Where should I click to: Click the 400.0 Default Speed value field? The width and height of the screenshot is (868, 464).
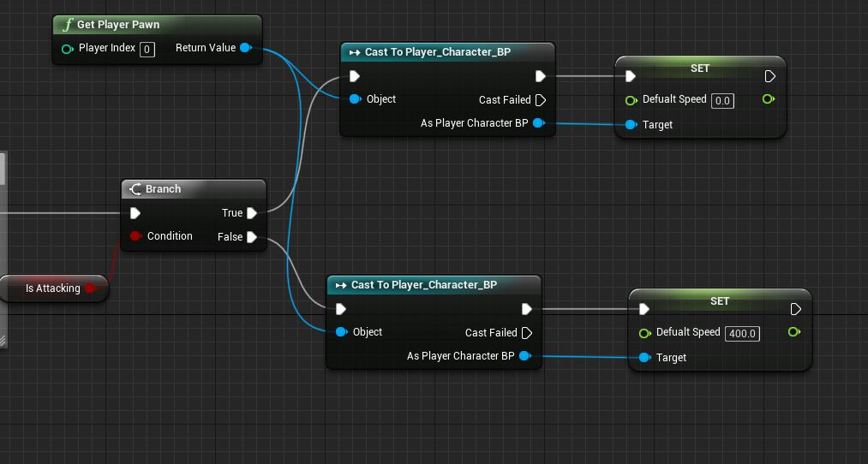coord(742,333)
